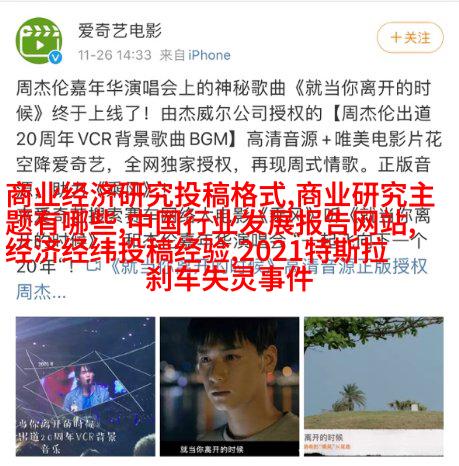Tap the truncated 周杰... link text
Image resolution: width=459 pixels, height=466 pixels.
point(41,292)
